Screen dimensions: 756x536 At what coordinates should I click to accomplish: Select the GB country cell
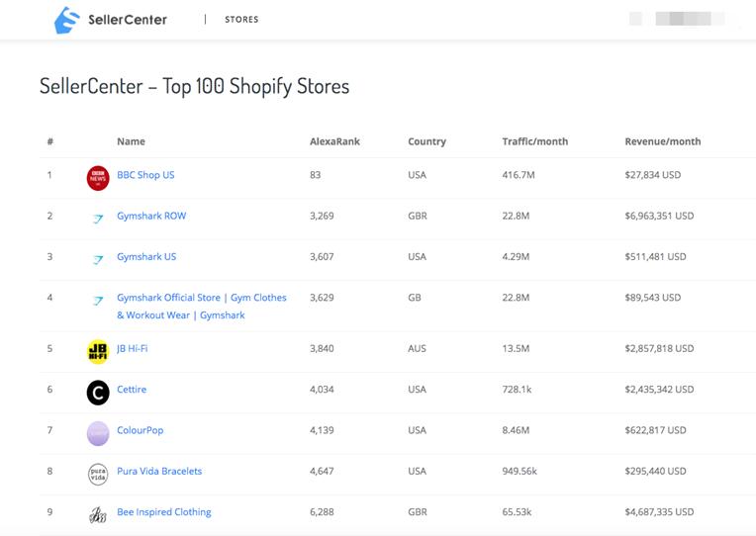click(x=415, y=298)
